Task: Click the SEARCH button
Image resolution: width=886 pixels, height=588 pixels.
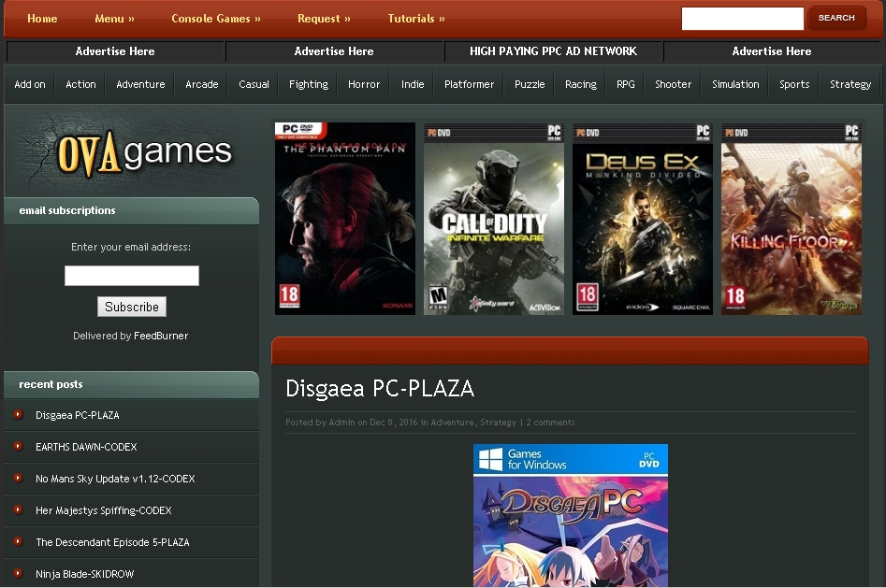Action: pos(835,17)
